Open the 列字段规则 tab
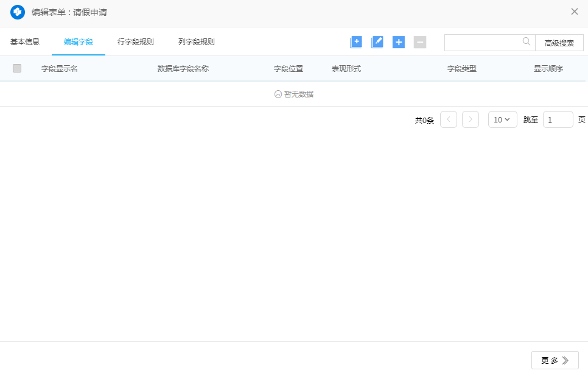 point(196,42)
